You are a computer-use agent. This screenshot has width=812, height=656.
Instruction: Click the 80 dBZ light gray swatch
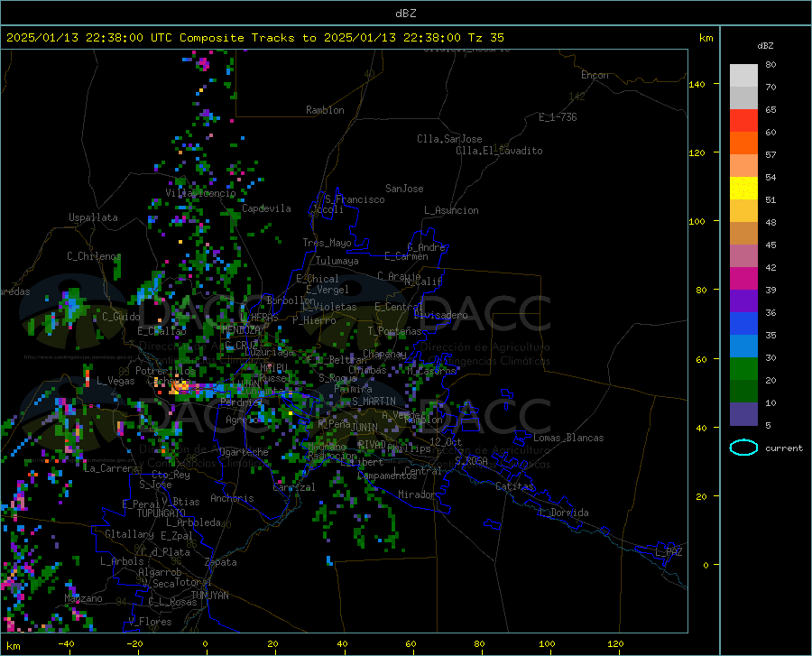tap(743, 75)
